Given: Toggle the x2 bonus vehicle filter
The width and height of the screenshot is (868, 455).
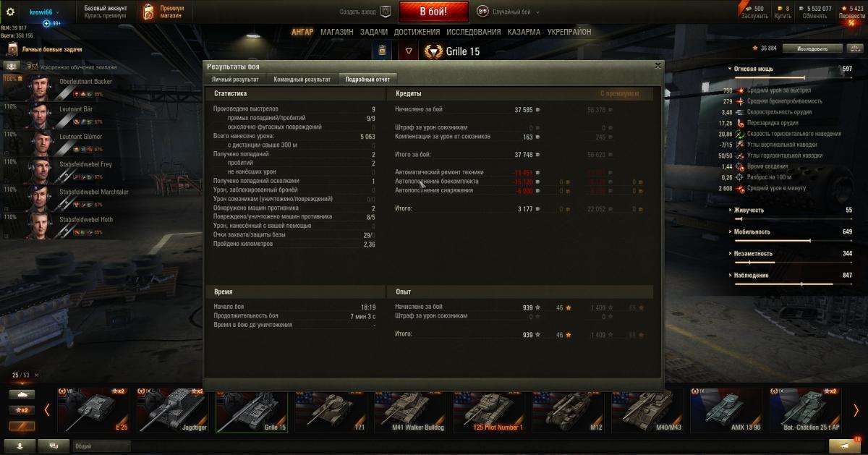Looking at the screenshot, I should tap(22, 410).
